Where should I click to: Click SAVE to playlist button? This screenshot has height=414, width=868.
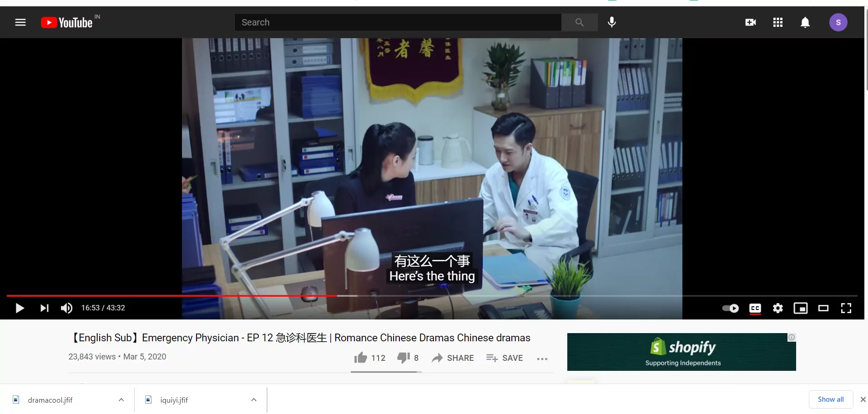coord(505,358)
